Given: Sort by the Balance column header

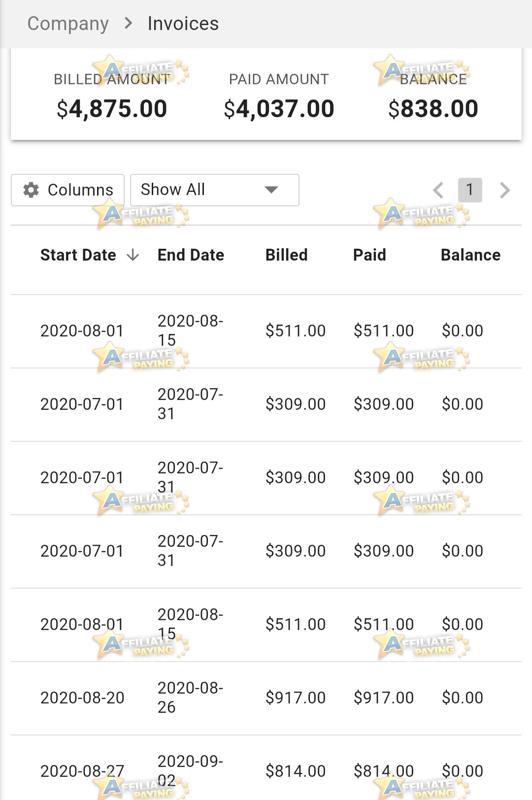Looking at the screenshot, I should [x=471, y=255].
